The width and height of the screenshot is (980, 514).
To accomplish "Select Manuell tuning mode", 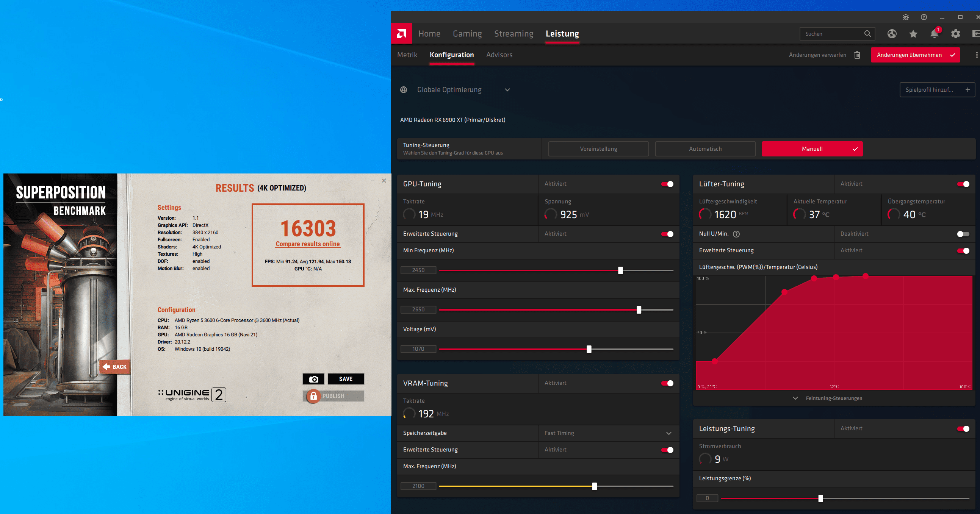I will coord(812,149).
